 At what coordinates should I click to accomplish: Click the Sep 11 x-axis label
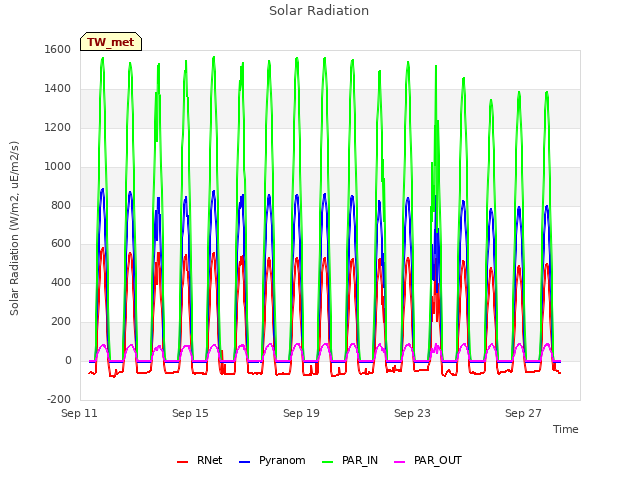point(79,413)
